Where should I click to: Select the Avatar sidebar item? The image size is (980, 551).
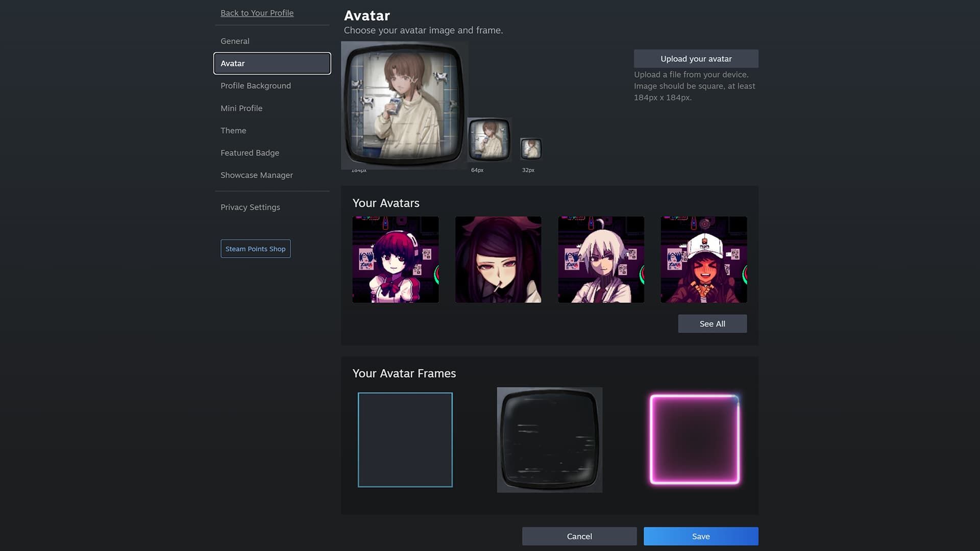tap(272, 63)
